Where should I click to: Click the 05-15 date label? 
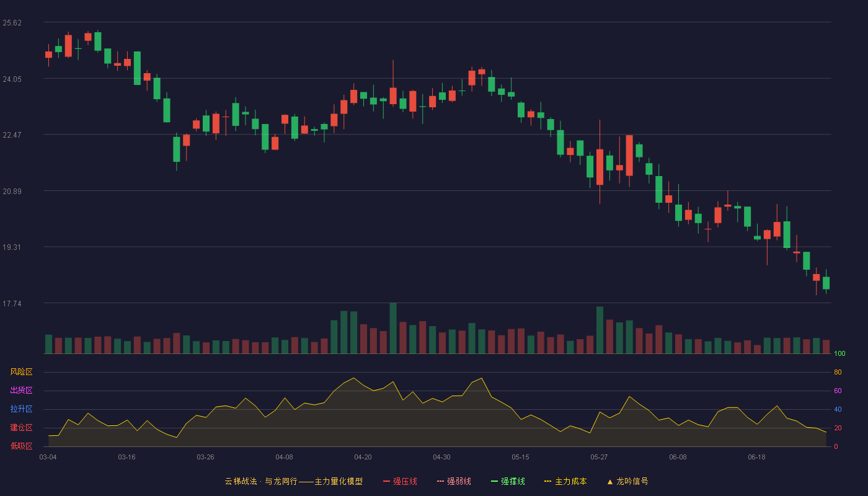[x=520, y=457]
